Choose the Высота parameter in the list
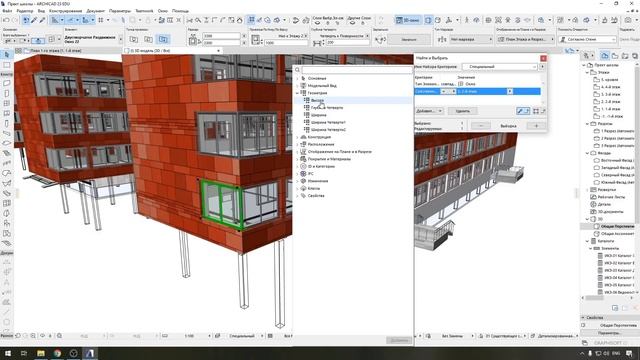The height and width of the screenshot is (360, 640). point(317,100)
